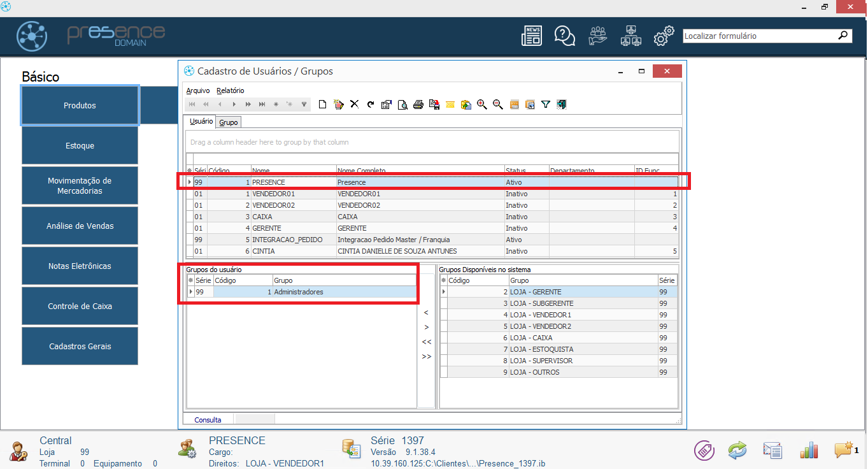Open the Arquivo menu
This screenshot has width=868, height=469.
[197, 90]
